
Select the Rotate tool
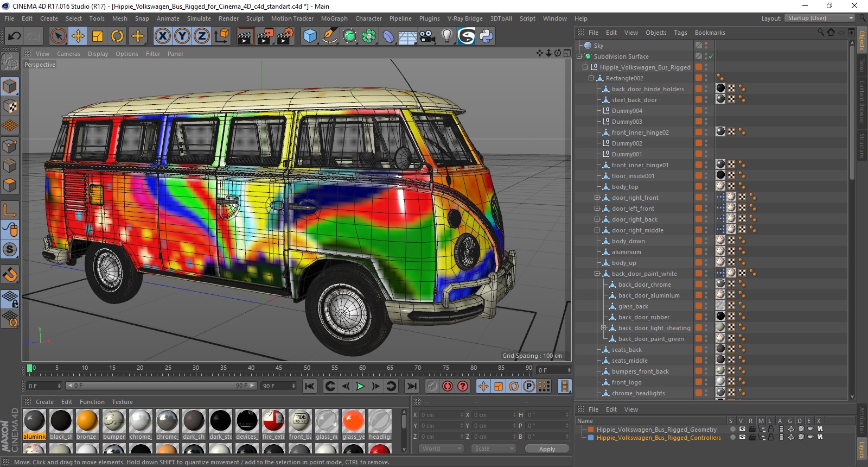click(117, 36)
